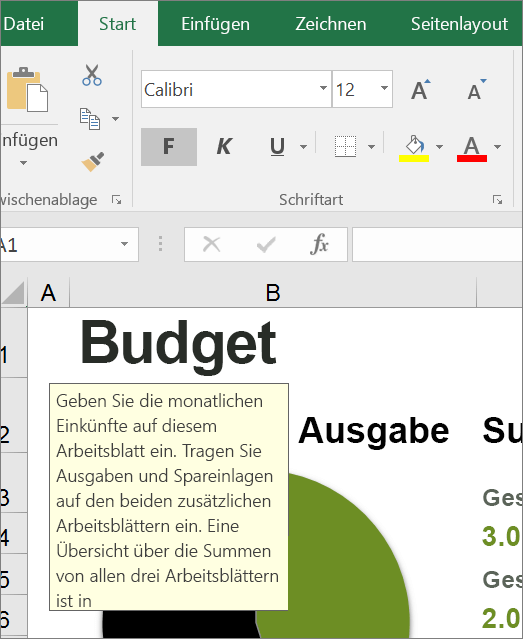Expand the fill color palette arrow
Screen dimensions: 523x639
439,147
